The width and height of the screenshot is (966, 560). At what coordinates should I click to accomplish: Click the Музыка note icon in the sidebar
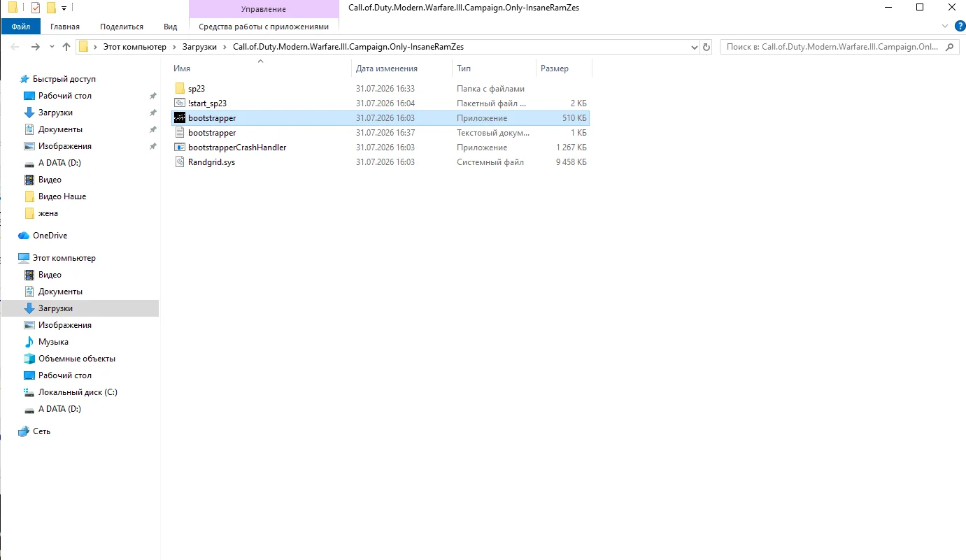pyautogui.click(x=29, y=342)
